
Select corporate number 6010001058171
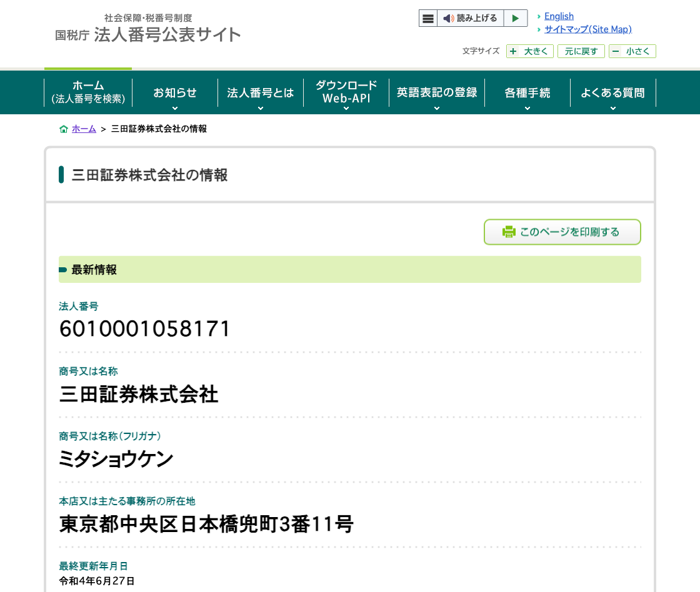coord(144,329)
